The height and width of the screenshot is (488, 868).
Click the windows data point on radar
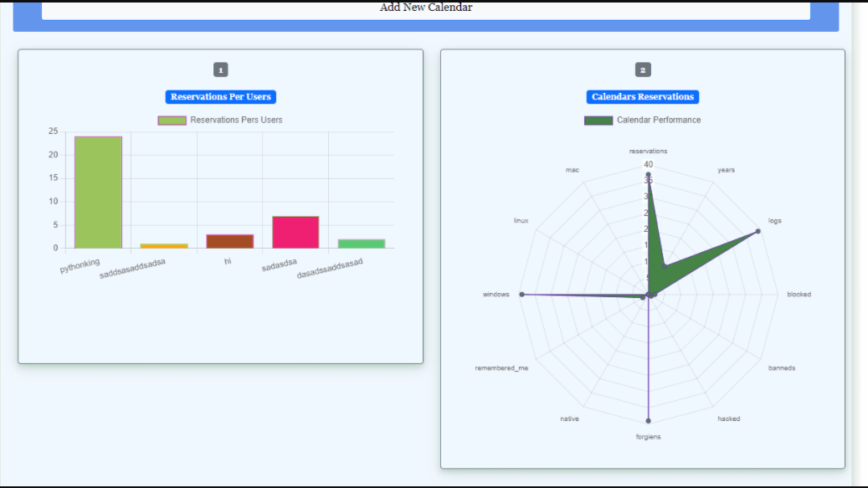coord(521,295)
